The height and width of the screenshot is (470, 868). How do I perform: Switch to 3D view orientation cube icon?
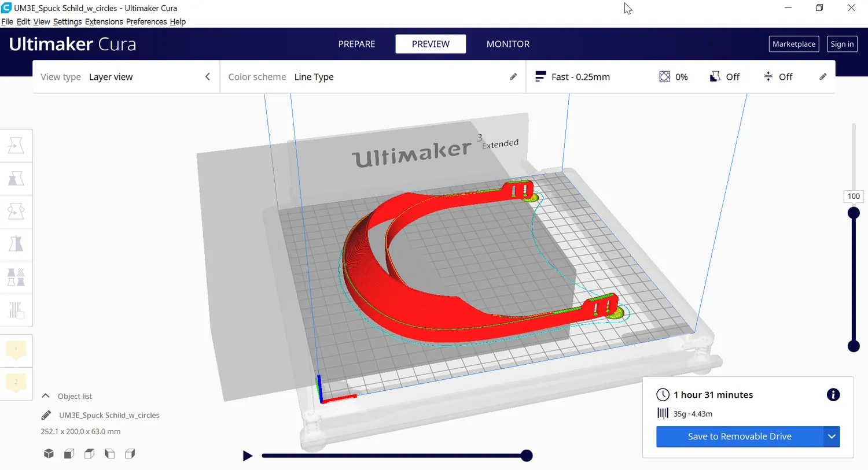[49, 454]
